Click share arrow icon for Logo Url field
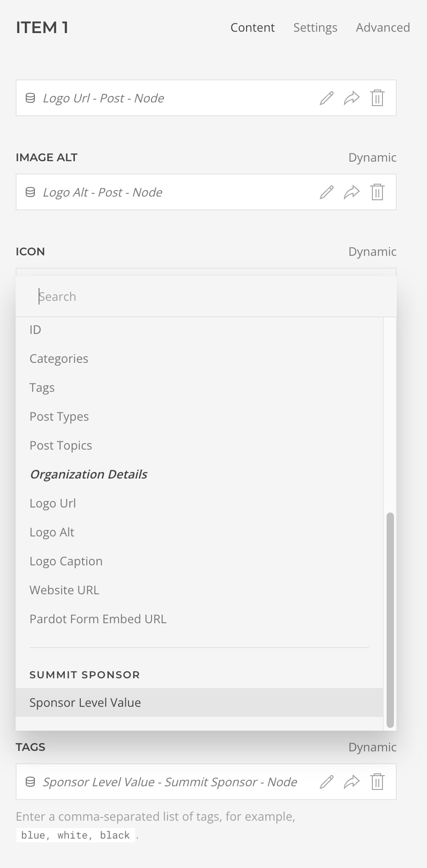Image resolution: width=427 pixels, height=868 pixels. pyautogui.click(x=352, y=98)
